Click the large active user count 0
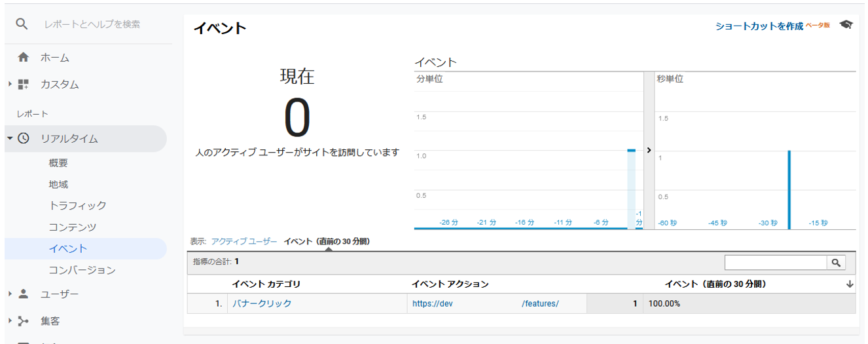The image size is (868, 344). [297, 119]
